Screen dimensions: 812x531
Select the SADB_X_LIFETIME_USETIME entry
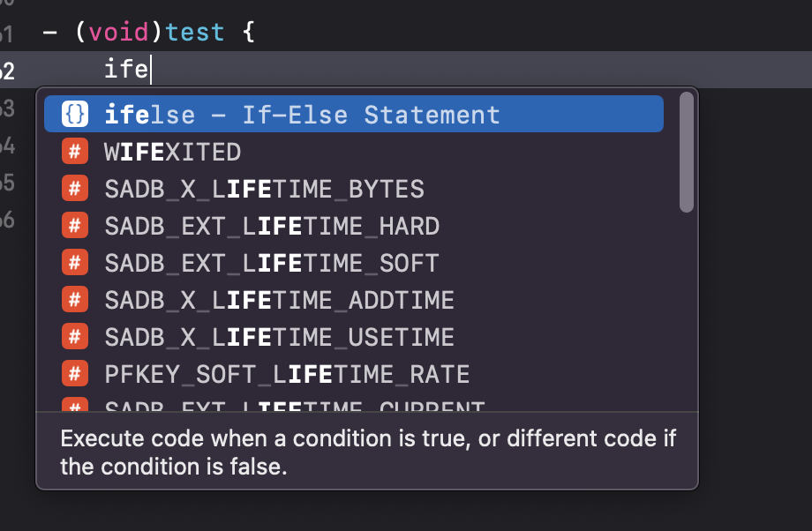279,337
